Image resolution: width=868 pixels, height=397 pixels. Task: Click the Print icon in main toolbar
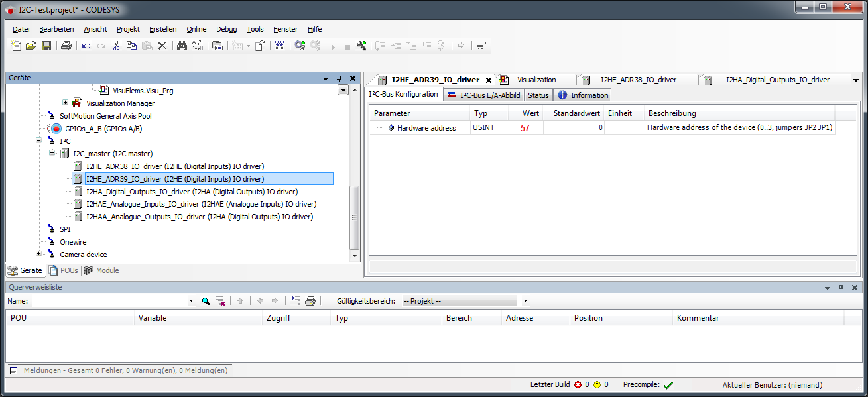coord(66,46)
